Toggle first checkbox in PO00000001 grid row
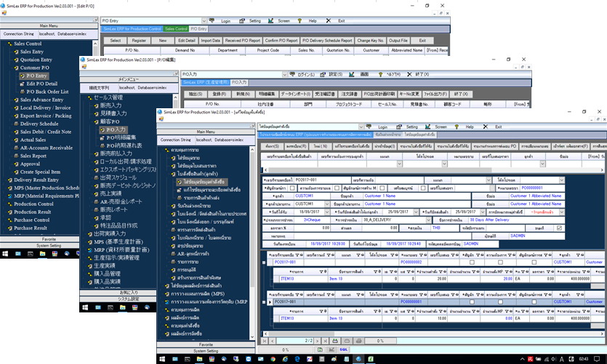 tap(472, 302)
